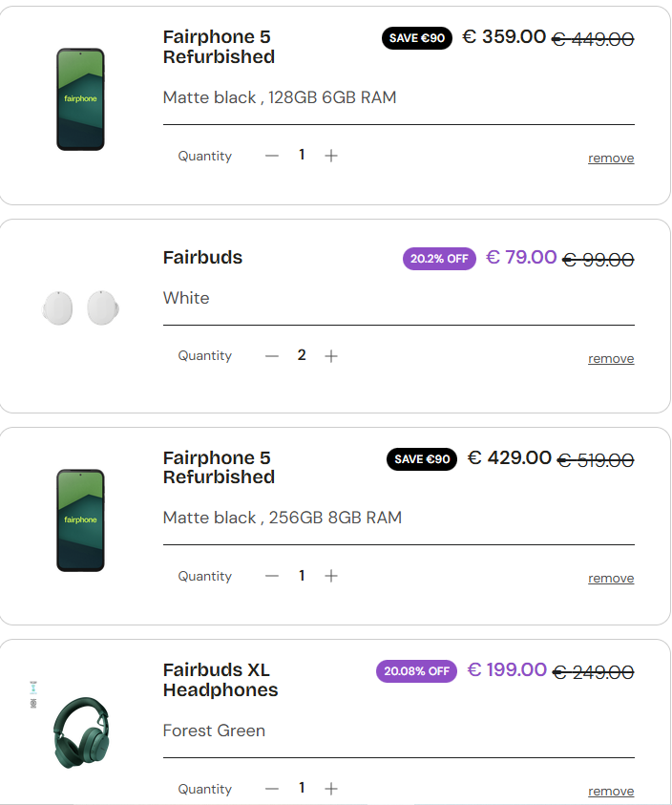Viewport: 672px width, 805px height.
Task: Click Fairbuds XL Headphones title
Action: pyautogui.click(x=220, y=680)
